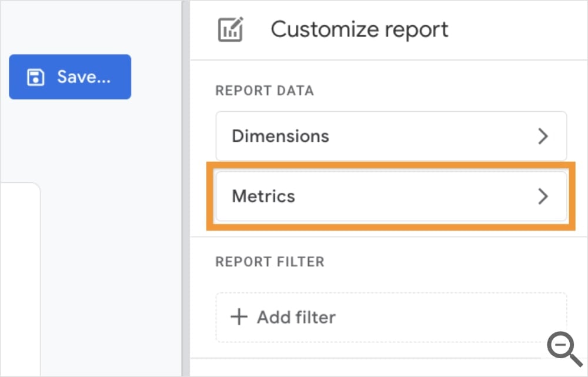Expand the Dimensions settings panel
588x377 pixels.
coord(391,136)
